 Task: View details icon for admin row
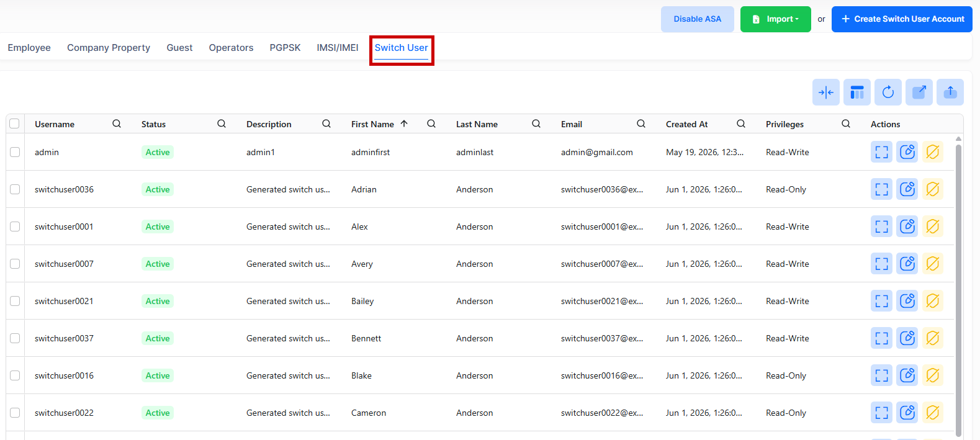click(881, 152)
